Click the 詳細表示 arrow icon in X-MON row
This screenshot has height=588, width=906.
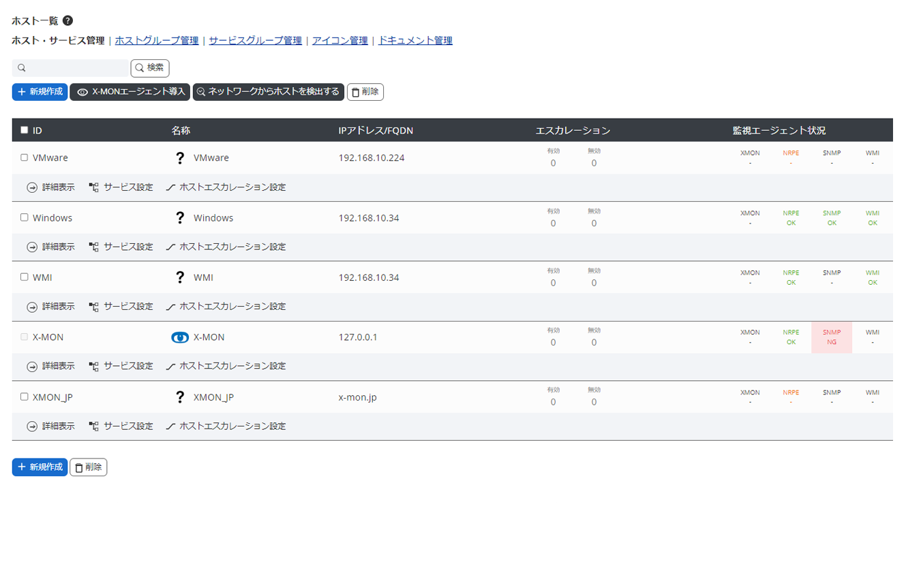(32, 367)
